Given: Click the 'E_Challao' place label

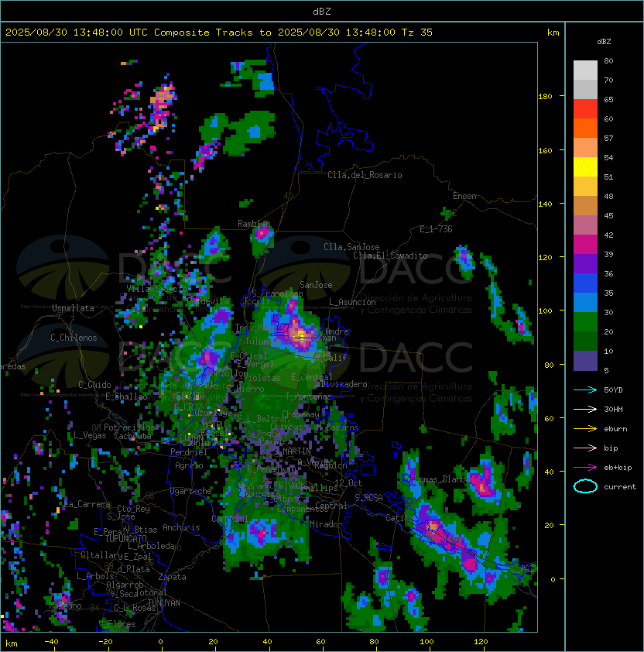Looking at the screenshot, I should click(x=126, y=396).
